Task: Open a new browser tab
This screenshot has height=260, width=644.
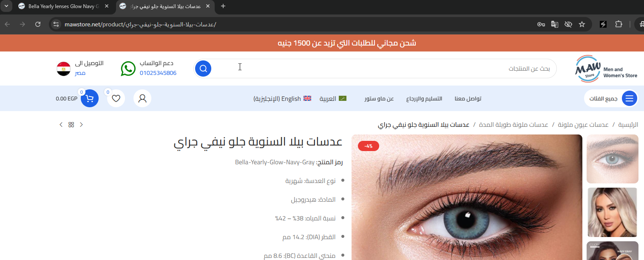Action: (x=223, y=6)
